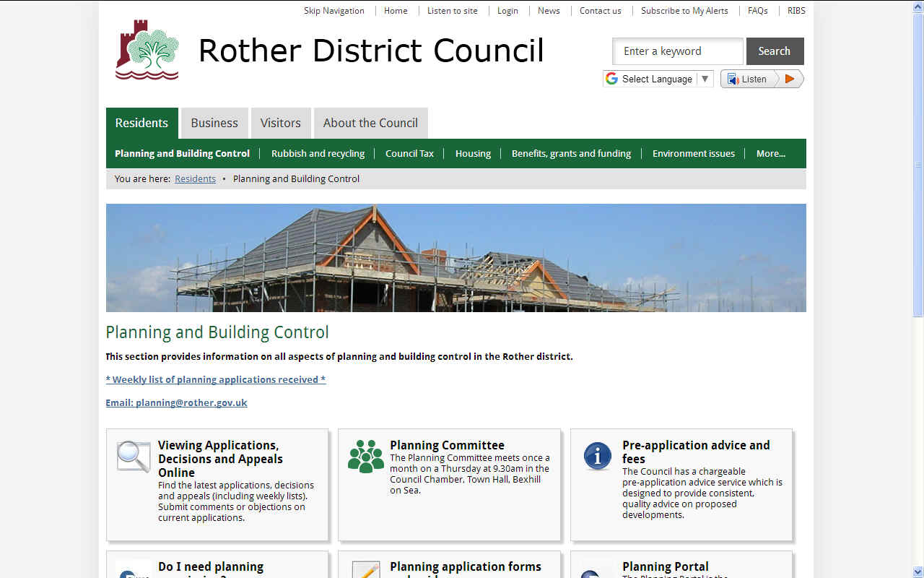This screenshot has width=924, height=578.
Task: Open the Login link
Action: click(x=507, y=11)
